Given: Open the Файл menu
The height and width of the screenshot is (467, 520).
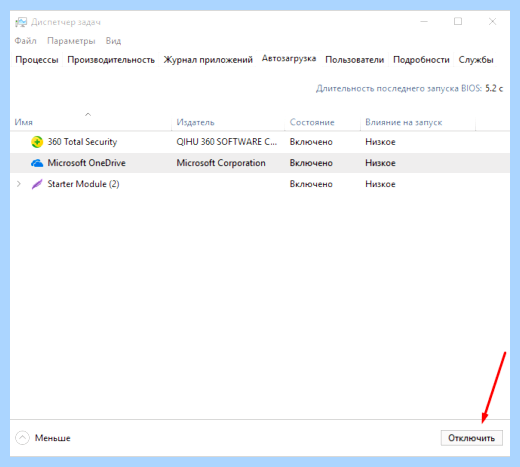Looking at the screenshot, I should point(25,41).
